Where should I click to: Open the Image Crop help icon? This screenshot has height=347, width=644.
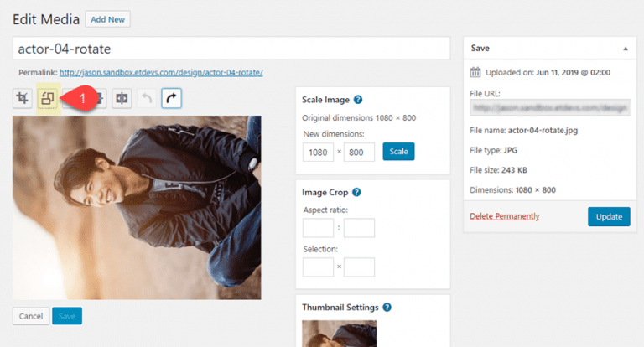coord(356,192)
